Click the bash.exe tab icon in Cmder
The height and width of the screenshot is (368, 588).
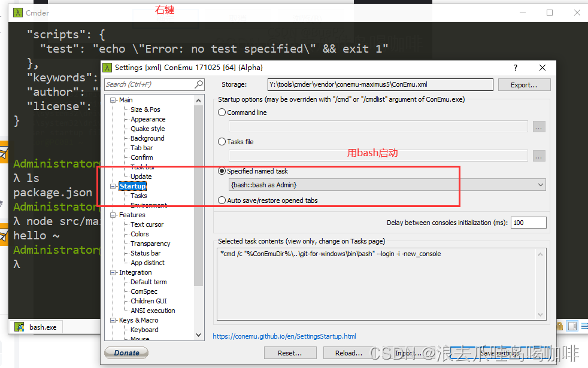(x=20, y=327)
